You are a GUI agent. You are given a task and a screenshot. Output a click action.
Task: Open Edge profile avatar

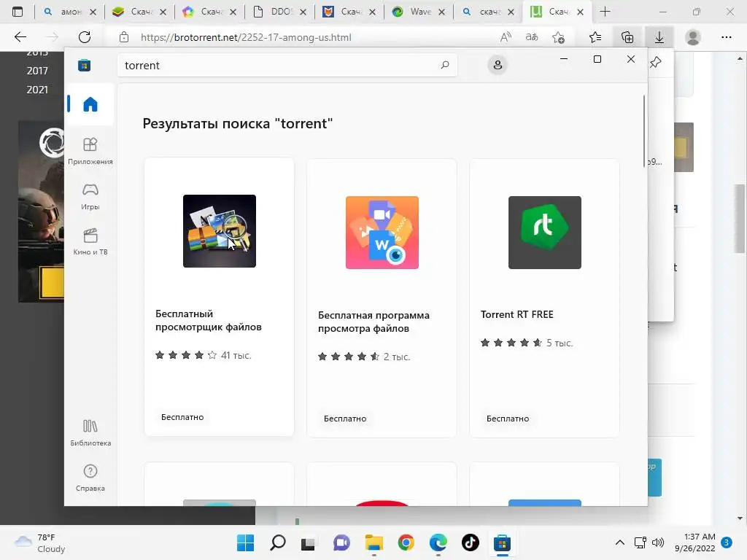(693, 37)
